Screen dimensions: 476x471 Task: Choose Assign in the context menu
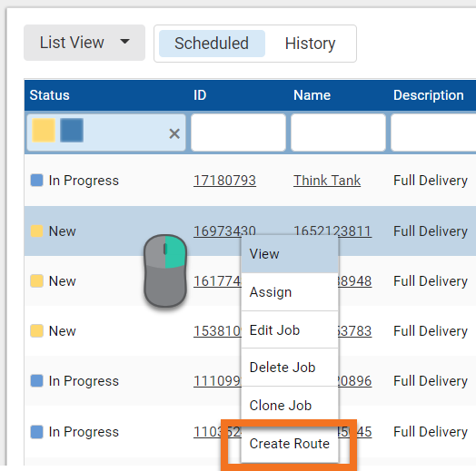(290, 292)
